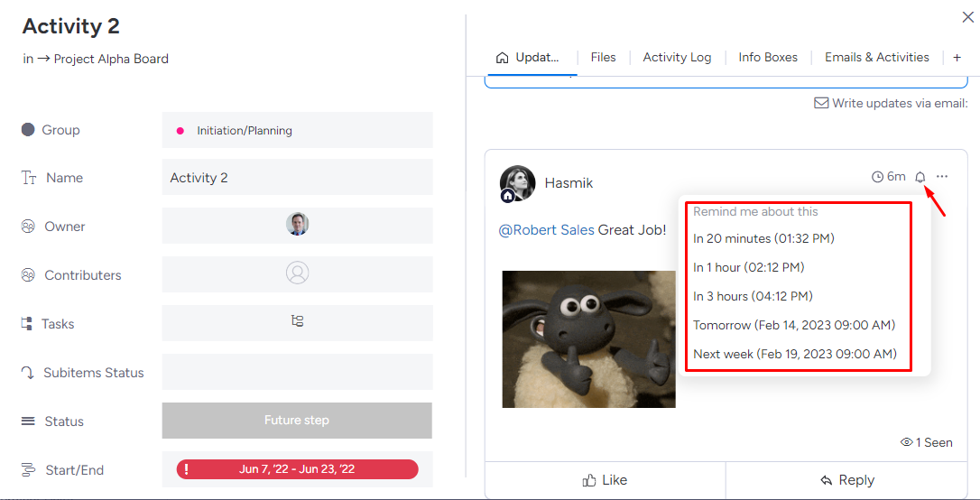980x500 pixels.
Task: Click the 6m timestamp text
Action: point(896,177)
